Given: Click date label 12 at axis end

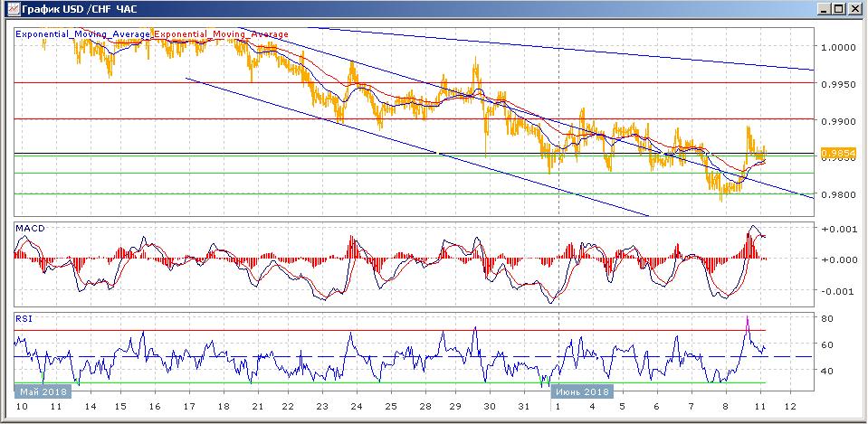Looking at the screenshot, I should pos(790,407).
